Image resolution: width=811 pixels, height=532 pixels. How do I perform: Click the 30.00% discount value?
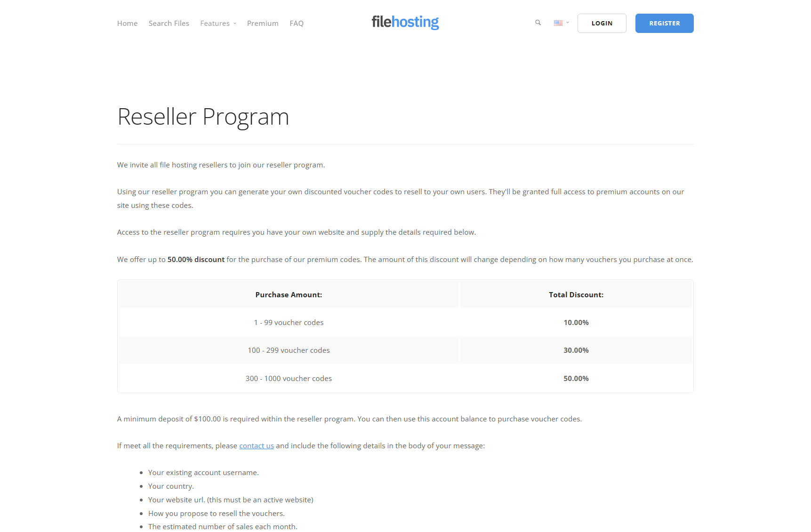[x=576, y=350]
